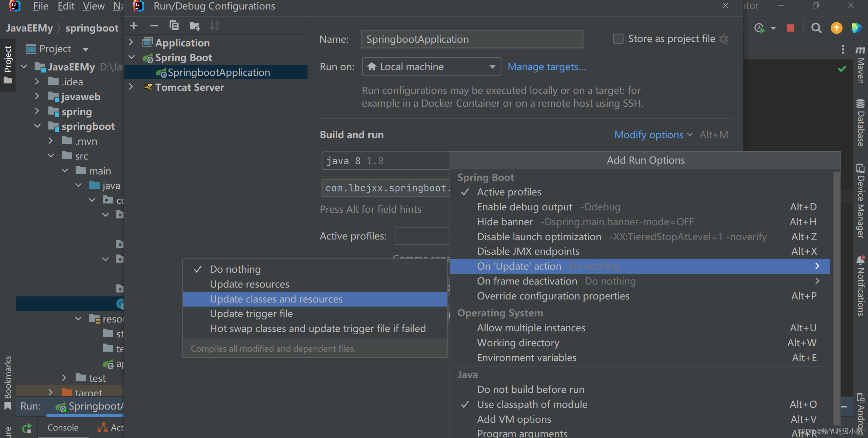This screenshot has height=438, width=868.
Task: Open the Local machine run target dropdown
Action: pyautogui.click(x=431, y=67)
